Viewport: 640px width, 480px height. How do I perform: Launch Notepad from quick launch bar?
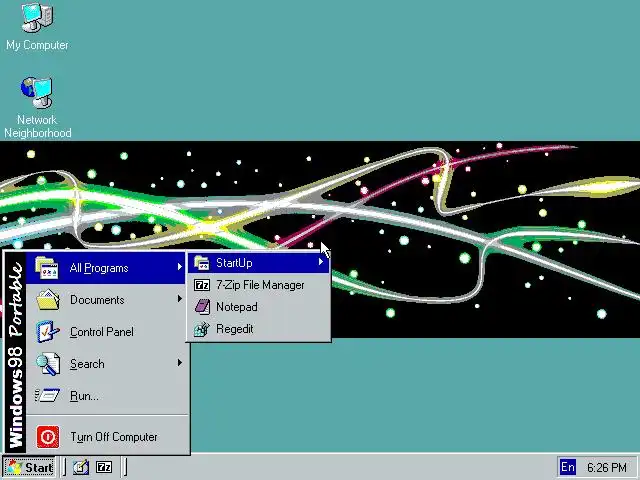[81, 467]
